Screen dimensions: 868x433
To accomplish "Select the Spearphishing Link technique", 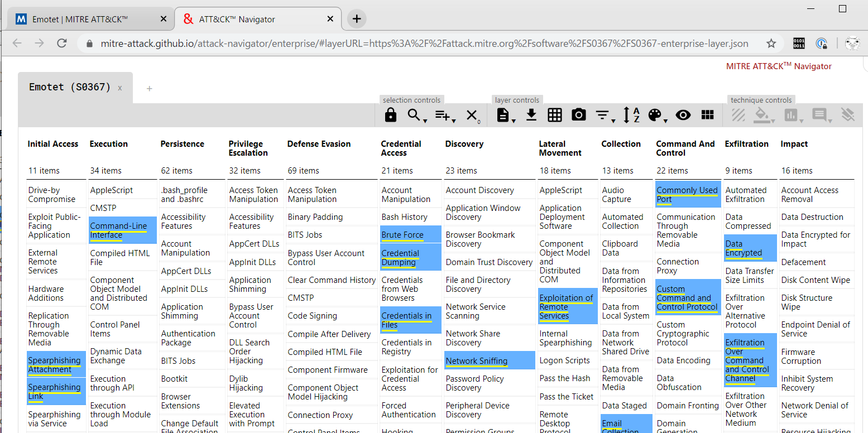I will 56,392.
